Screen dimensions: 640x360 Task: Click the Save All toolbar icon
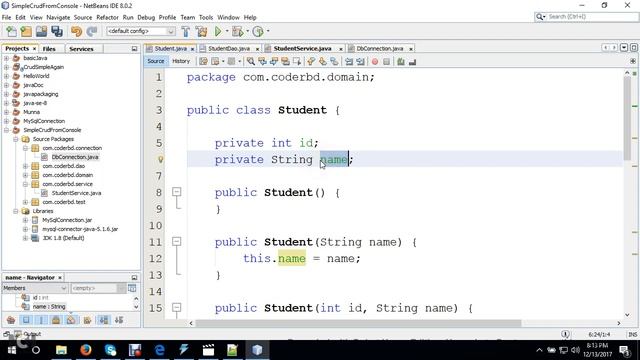(57, 31)
